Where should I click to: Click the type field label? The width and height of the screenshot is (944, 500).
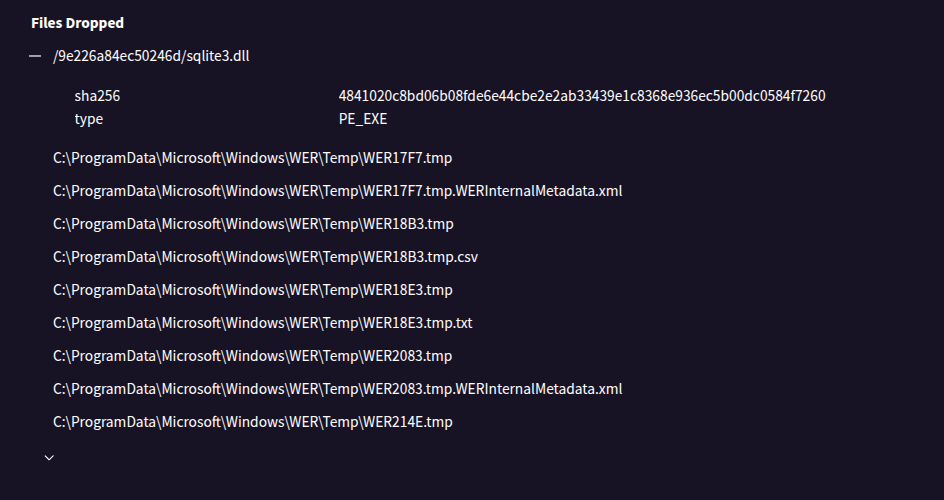(88, 119)
